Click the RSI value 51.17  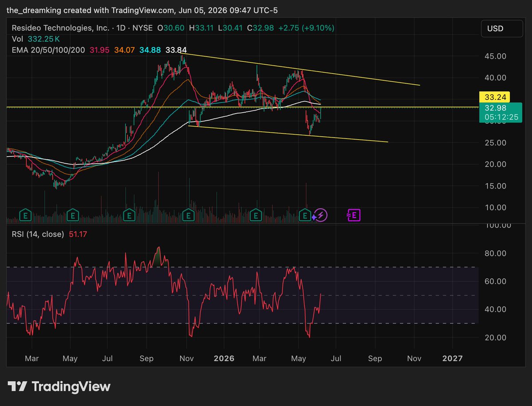point(78,234)
